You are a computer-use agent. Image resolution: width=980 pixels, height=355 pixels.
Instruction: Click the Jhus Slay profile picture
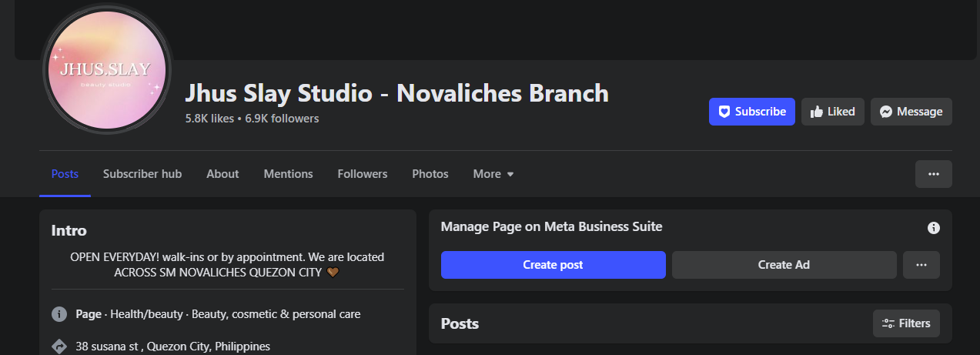105,69
